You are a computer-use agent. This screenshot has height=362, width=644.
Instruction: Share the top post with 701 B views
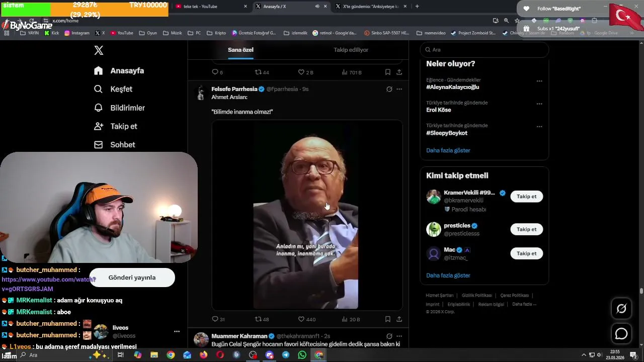coord(399,72)
